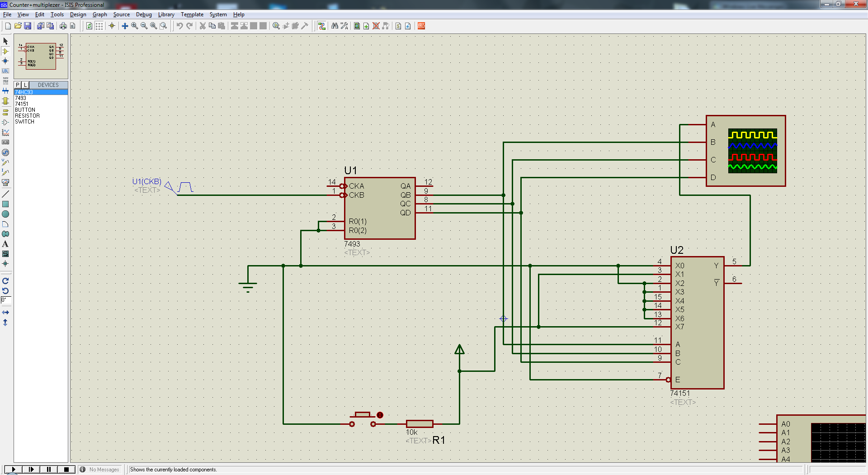Toggle the push button latch in schematic
868x475 pixels.
coord(380,415)
